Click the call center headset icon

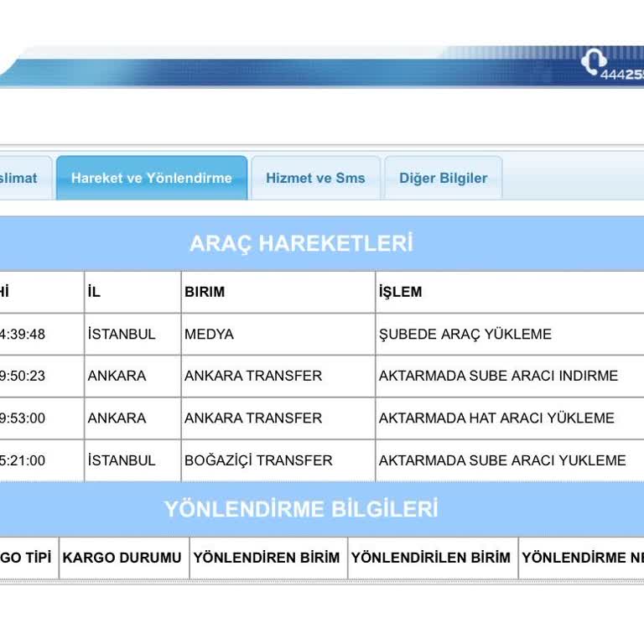pos(594,61)
